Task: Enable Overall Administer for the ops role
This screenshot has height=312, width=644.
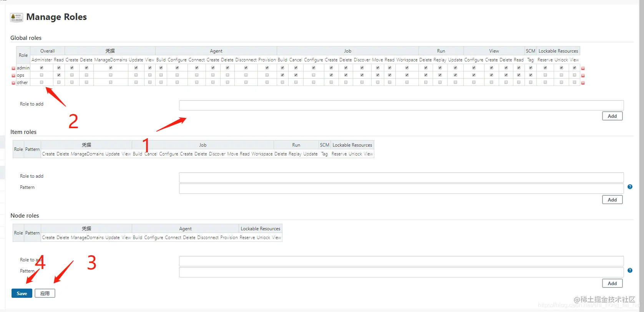Action: [x=41, y=75]
